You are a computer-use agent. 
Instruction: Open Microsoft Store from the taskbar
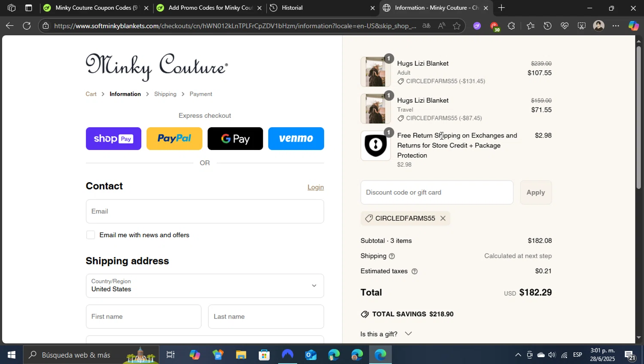click(264, 355)
